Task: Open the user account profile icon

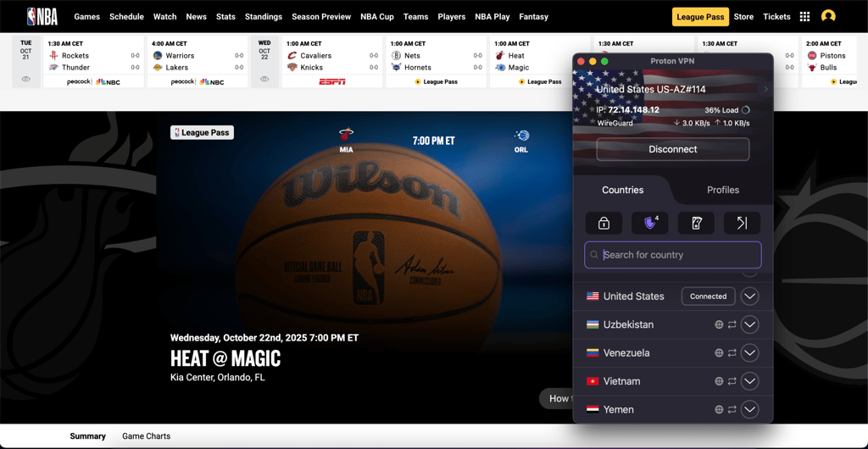Action: [x=828, y=17]
